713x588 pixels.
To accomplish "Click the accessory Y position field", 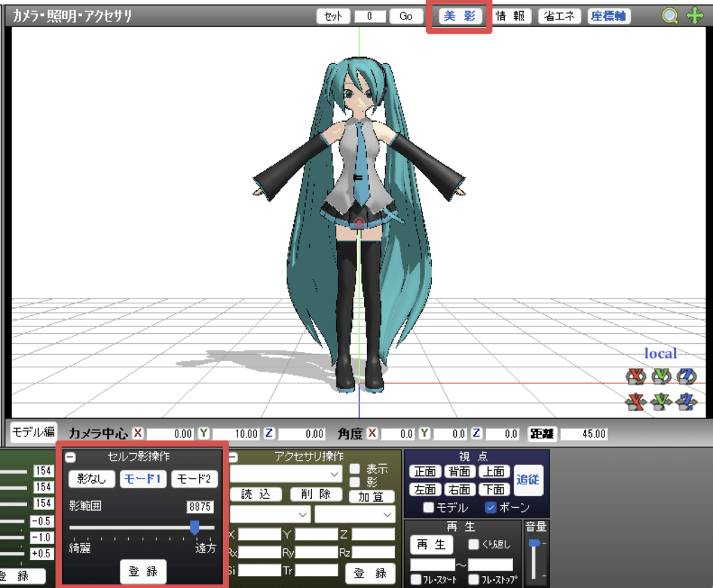I will click(x=316, y=534).
